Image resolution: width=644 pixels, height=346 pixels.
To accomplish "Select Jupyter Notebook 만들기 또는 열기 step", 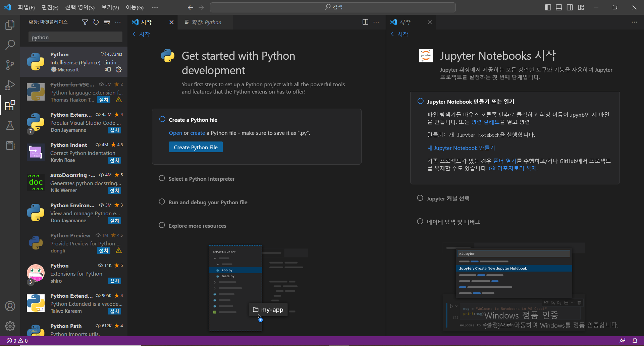I will point(470,102).
